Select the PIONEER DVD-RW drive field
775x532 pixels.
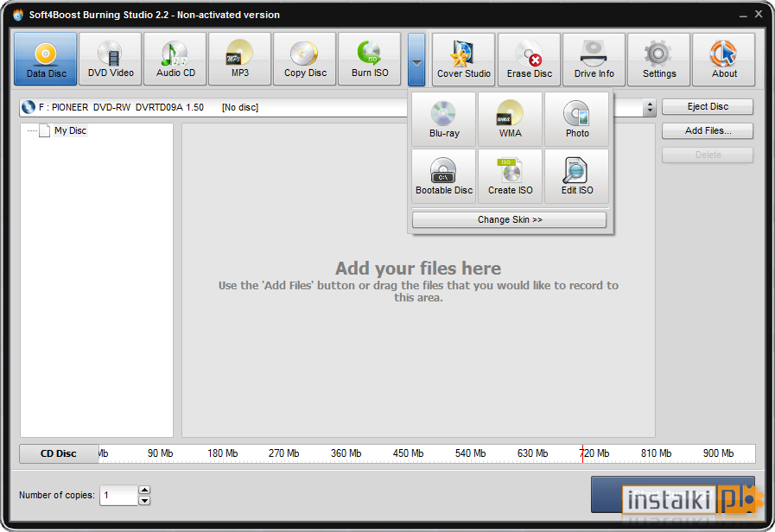click(x=338, y=107)
